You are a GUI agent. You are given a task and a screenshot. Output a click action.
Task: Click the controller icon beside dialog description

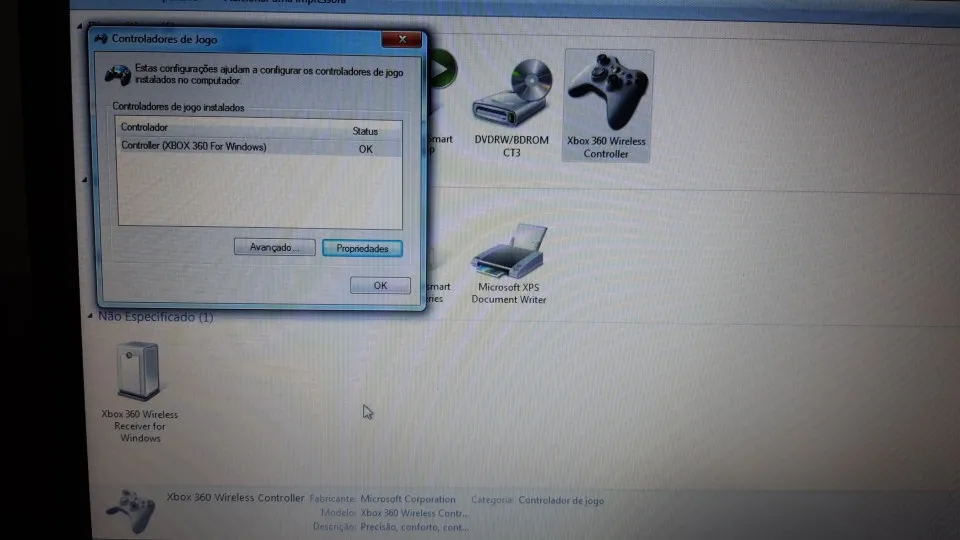coord(118,75)
